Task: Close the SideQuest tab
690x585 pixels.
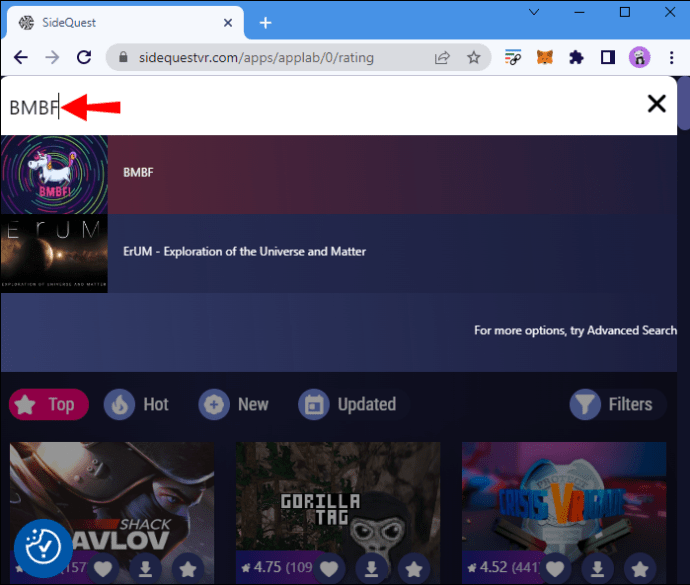Action: pos(228,22)
